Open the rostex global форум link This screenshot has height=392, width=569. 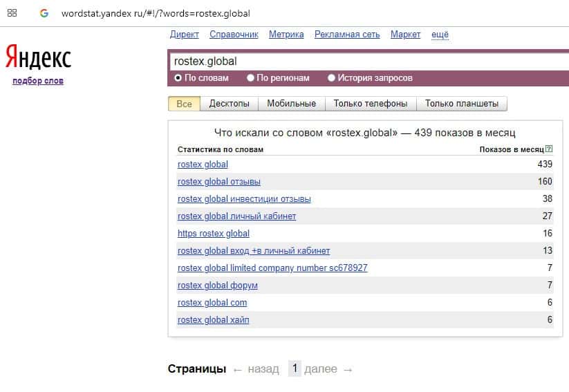tap(217, 286)
